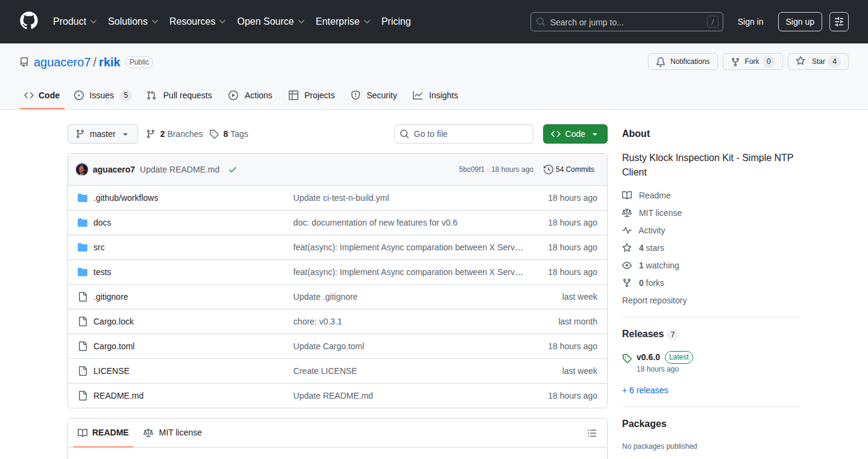Open the Cargo.toml file name
Screen dimensions: 868x459
[x=114, y=346]
